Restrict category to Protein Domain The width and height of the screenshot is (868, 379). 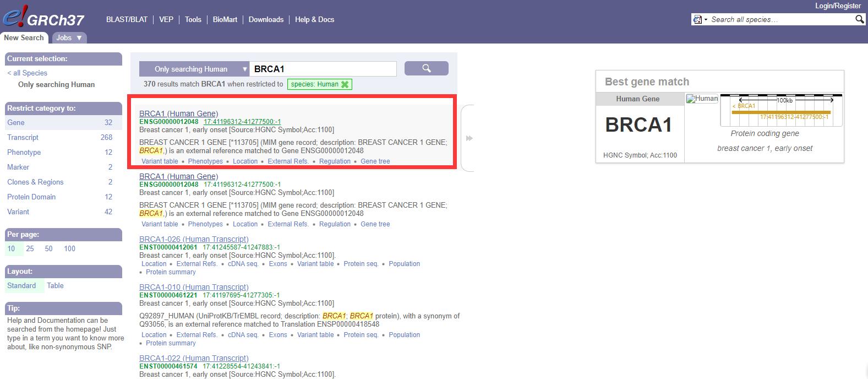point(63,197)
